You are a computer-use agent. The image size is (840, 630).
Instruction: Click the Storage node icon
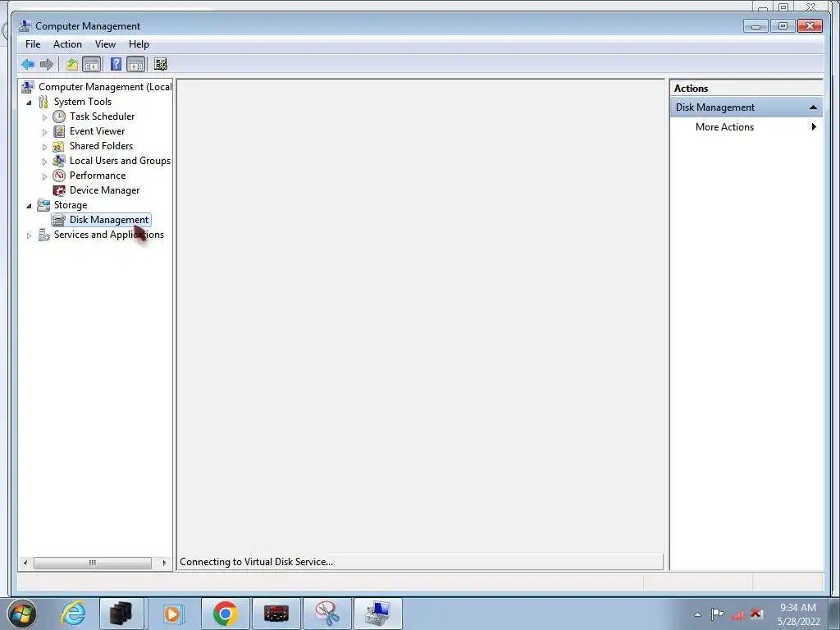(43, 204)
